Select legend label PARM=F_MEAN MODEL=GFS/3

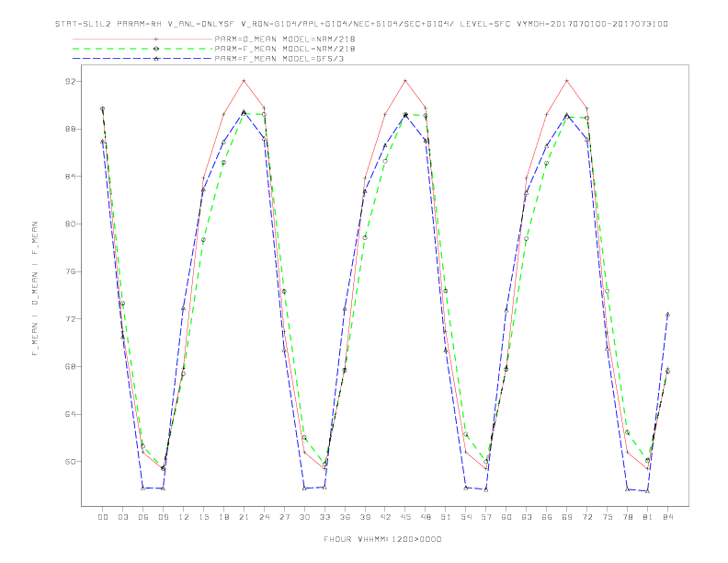(279, 59)
